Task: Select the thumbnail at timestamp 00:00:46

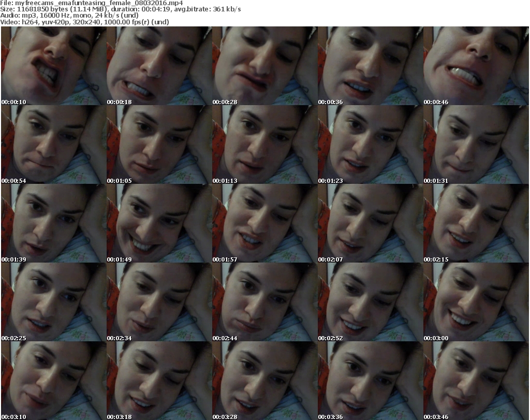Action: (x=476, y=66)
